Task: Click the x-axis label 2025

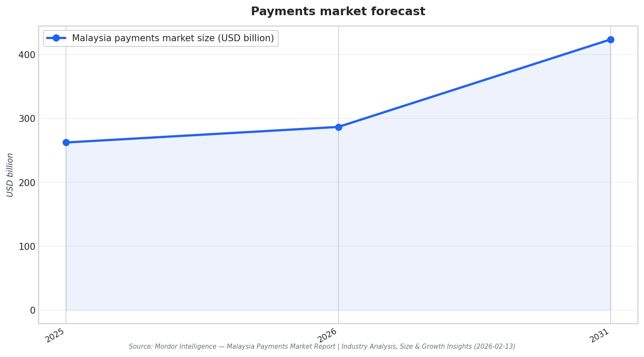Action: click(55, 335)
